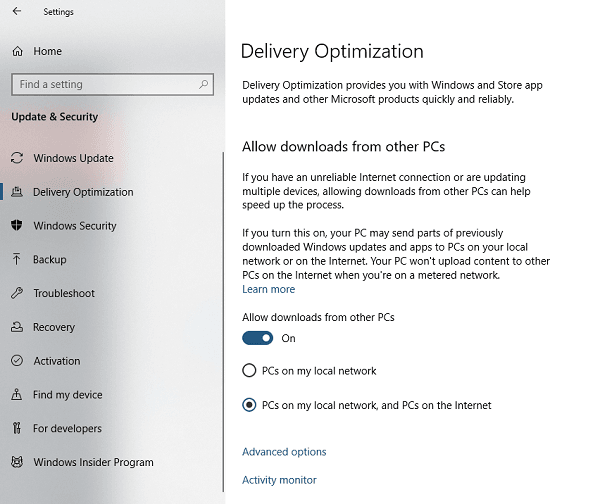Go to Windows Security section
This screenshot has height=504, width=600.
tap(75, 225)
